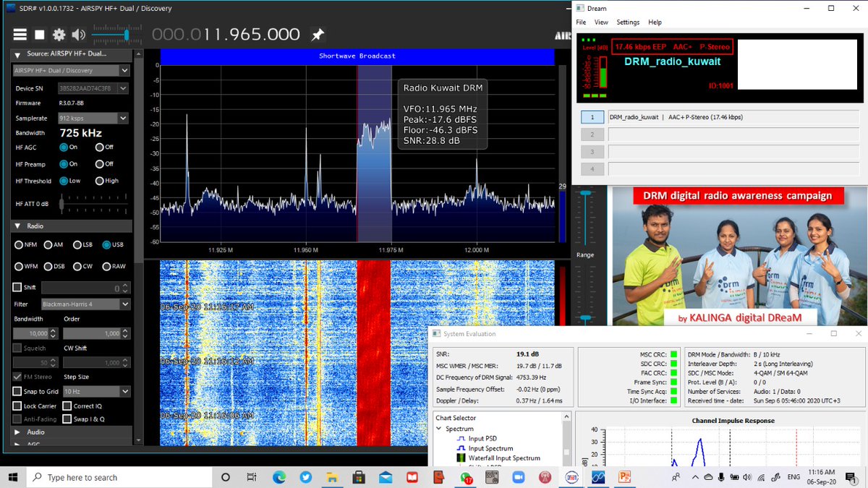The height and width of the screenshot is (488, 868).
Task: Click the filter Order 1,000 field
Action: [96, 333]
